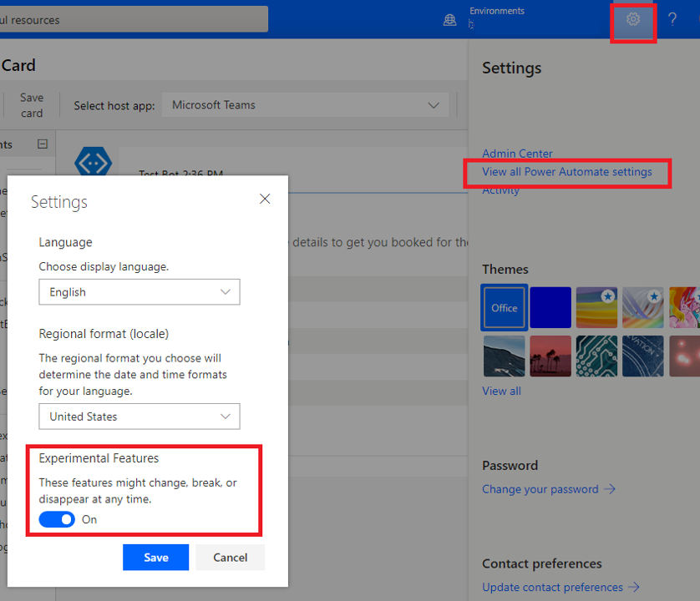Select the solid dark blue theme

point(550,307)
